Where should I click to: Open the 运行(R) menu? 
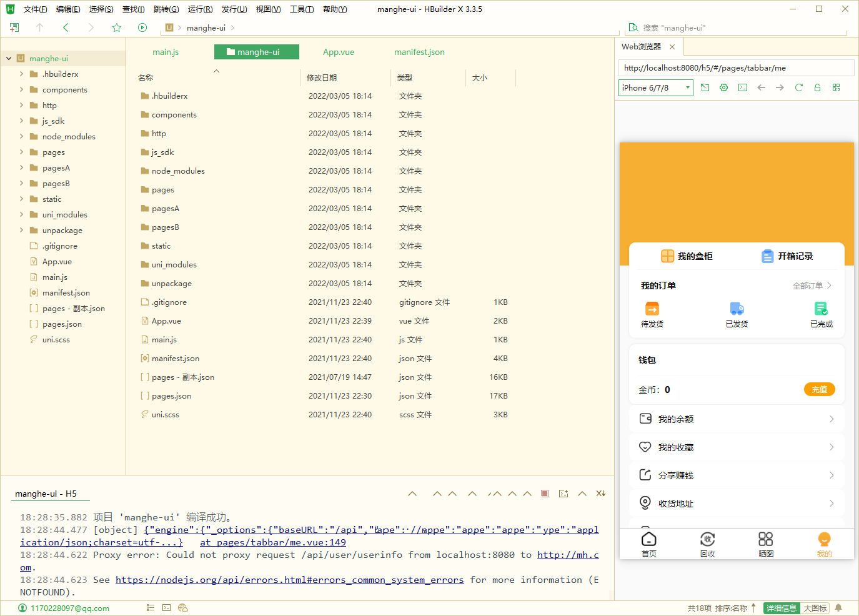point(200,9)
